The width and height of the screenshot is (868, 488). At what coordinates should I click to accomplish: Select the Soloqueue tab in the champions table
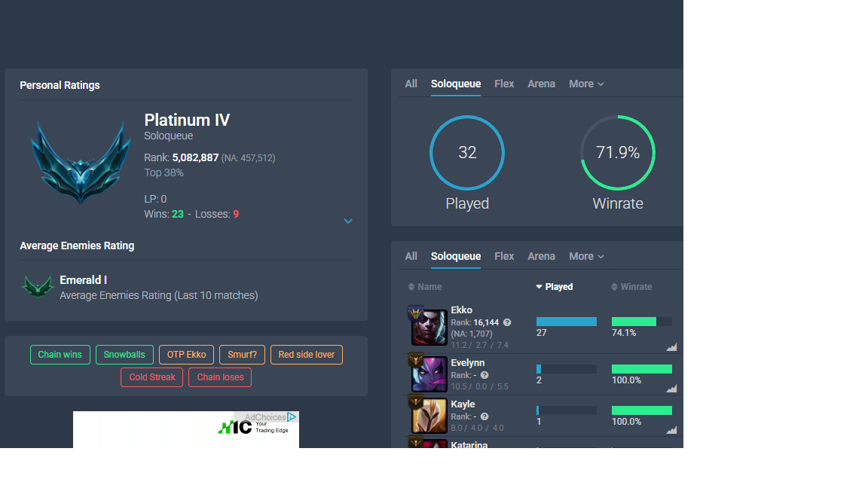point(456,257)
